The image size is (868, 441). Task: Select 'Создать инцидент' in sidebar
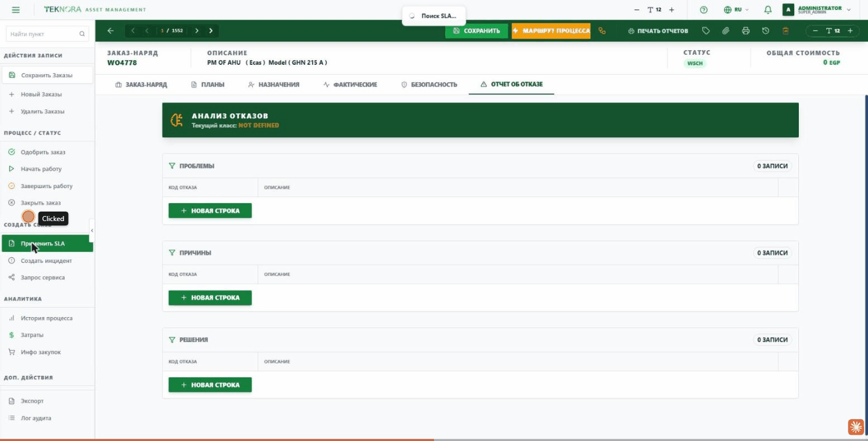coord(47,261)
